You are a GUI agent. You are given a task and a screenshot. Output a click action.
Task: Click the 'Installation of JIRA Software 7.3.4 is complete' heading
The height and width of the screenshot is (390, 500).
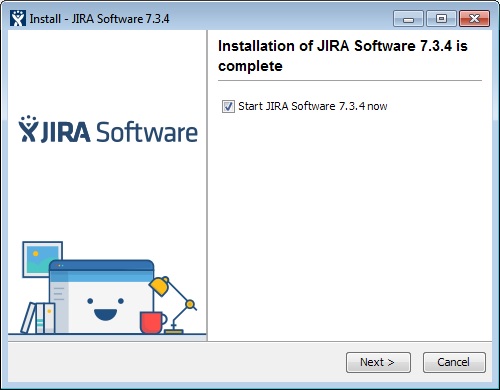343,56
